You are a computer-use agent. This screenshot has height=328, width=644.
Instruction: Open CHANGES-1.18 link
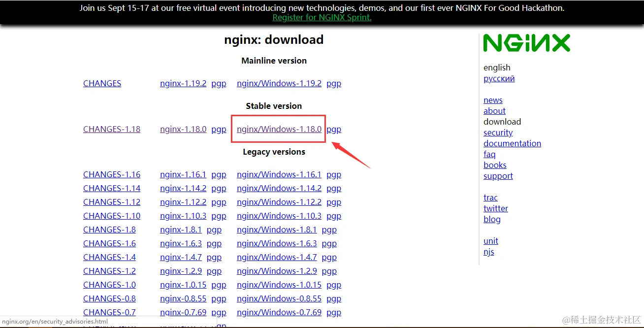(x=112, y=129)
